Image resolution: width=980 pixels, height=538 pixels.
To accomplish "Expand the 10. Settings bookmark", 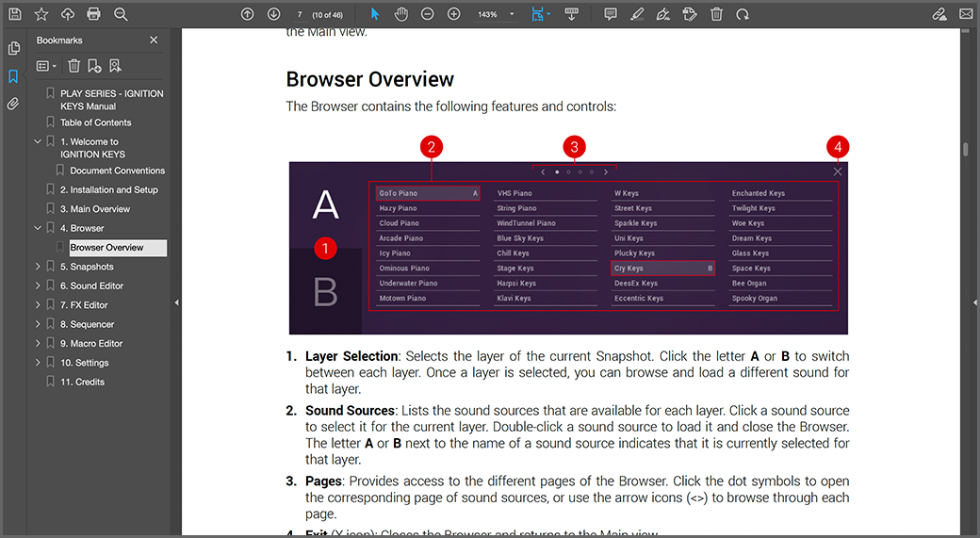I will click(38, 363).
